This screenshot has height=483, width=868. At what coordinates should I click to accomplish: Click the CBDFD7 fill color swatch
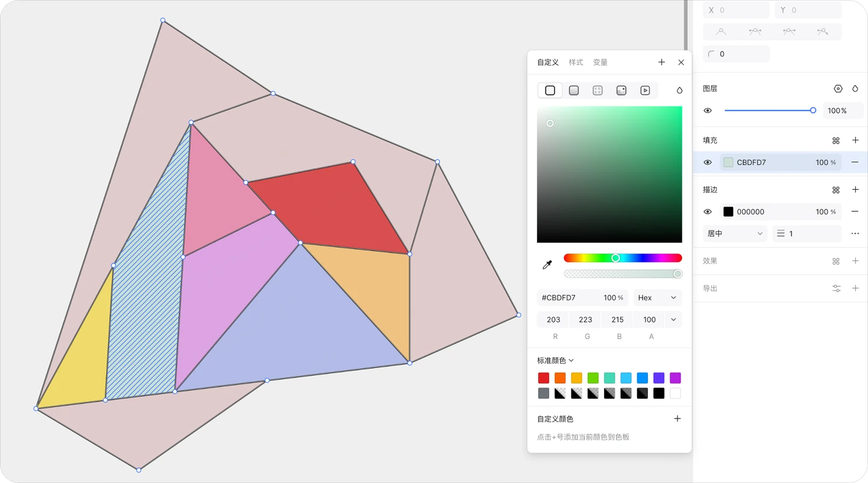(728, 162)
